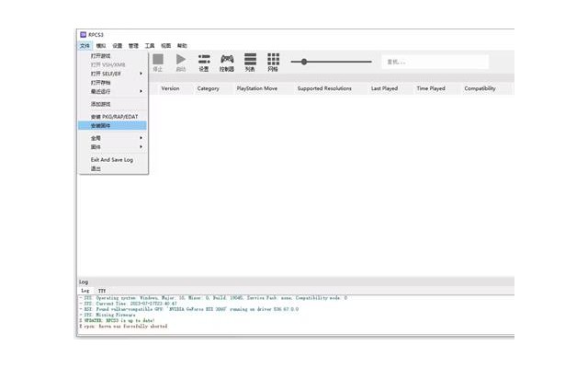Open the Utilities (工具) menu
This screenshot has height=368, width=588.
click(150, 45)
